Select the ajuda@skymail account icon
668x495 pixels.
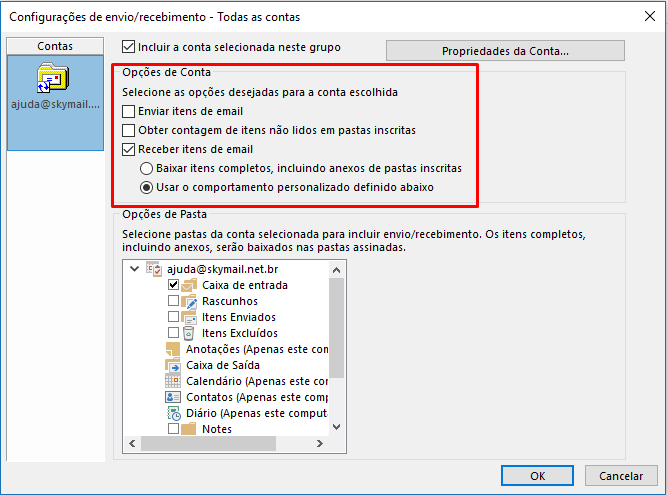pyautogui.click(x=53, y=78)
